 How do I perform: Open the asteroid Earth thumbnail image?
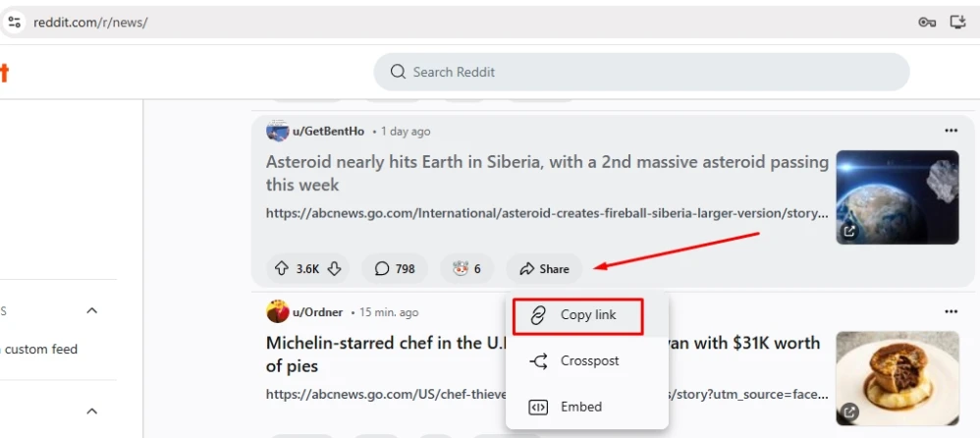897,197
